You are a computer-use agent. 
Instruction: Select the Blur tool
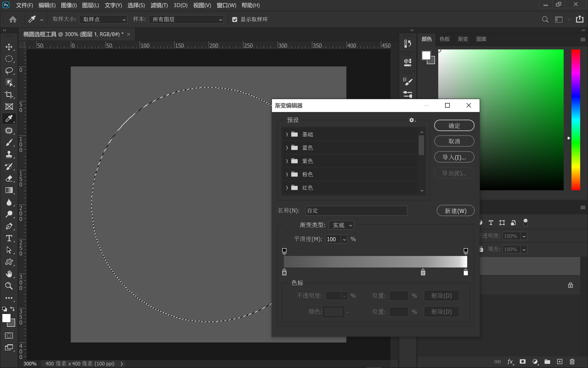[x=9, y=202]
